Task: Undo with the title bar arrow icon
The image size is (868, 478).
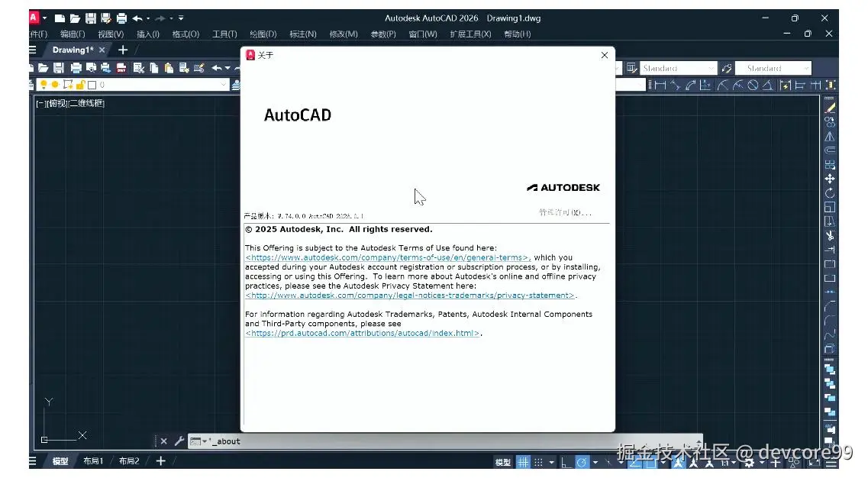Action: pos(137,18)
